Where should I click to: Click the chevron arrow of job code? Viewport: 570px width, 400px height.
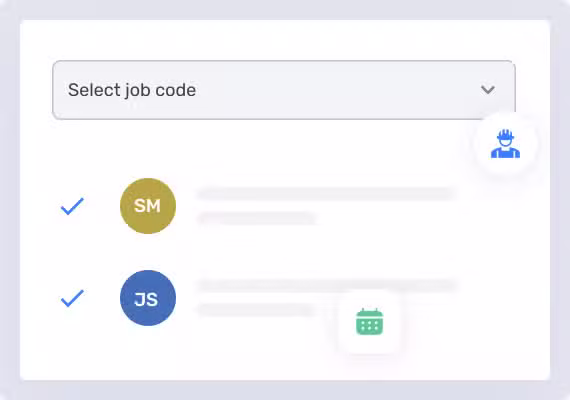point(487,90)
